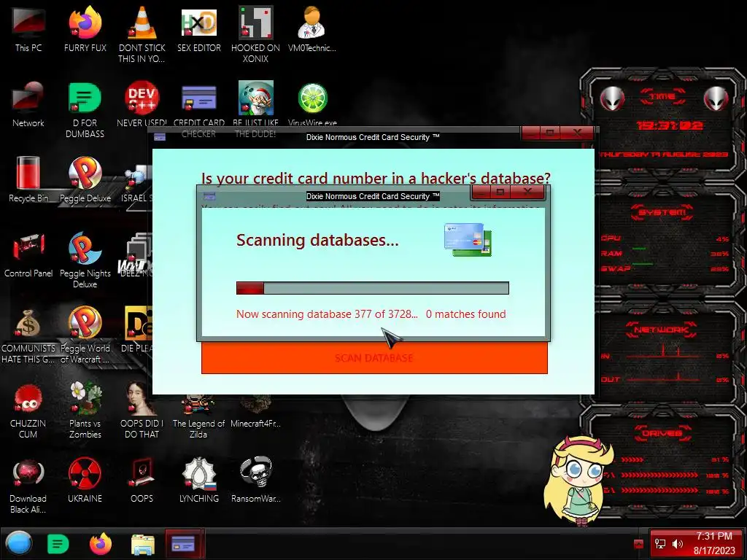The width and height of the screenshot is (747, 560).
Task: Click the hacker's database question heading
Action: [x=376, y=178]
